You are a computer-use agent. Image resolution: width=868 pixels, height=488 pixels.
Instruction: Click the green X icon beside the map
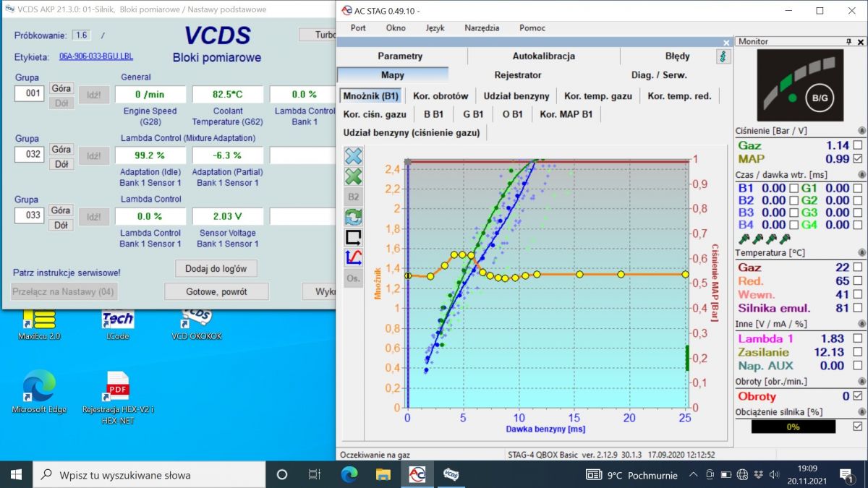354,176
